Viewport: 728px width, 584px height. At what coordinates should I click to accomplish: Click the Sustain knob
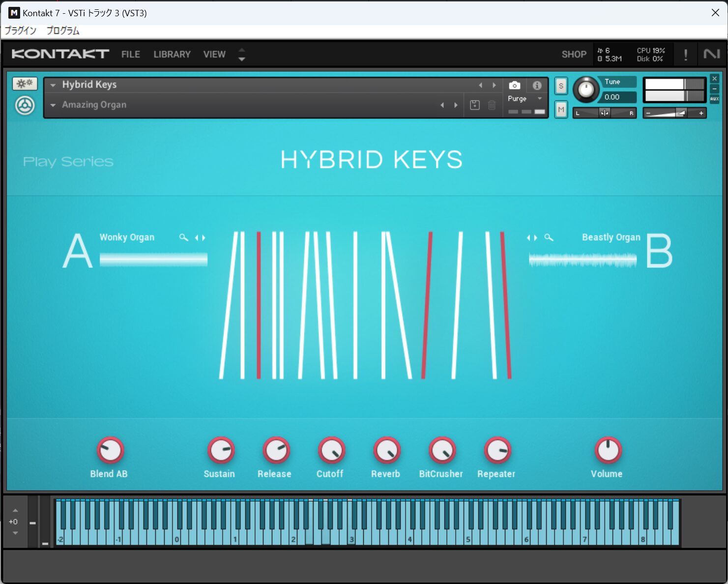coord(221,450)
